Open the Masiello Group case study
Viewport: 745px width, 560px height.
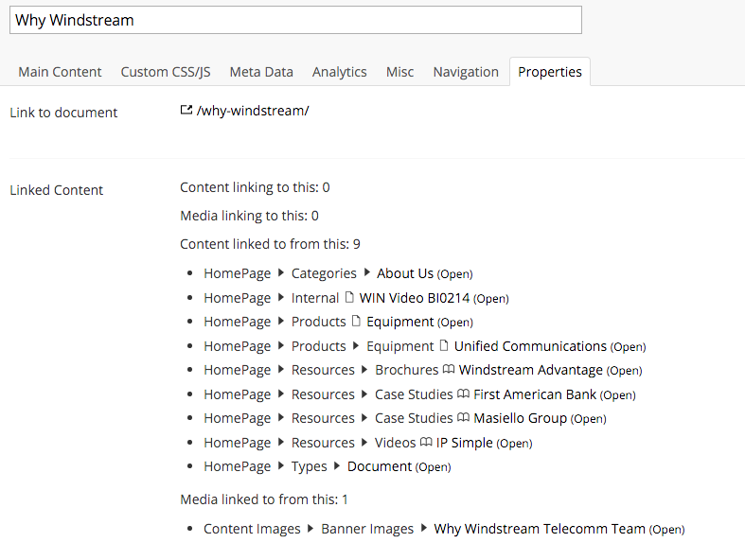[520, 418]
